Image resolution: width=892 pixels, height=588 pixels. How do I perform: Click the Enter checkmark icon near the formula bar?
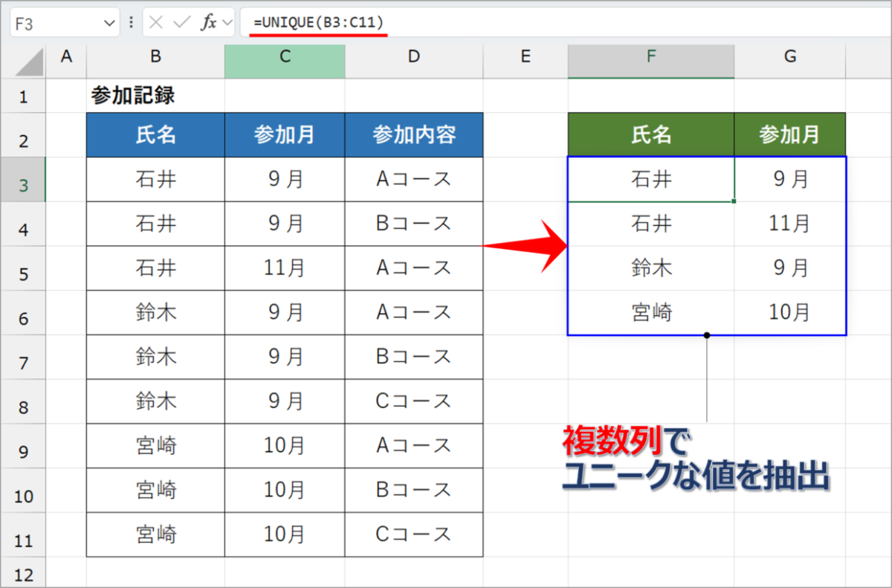pos(180,22)
